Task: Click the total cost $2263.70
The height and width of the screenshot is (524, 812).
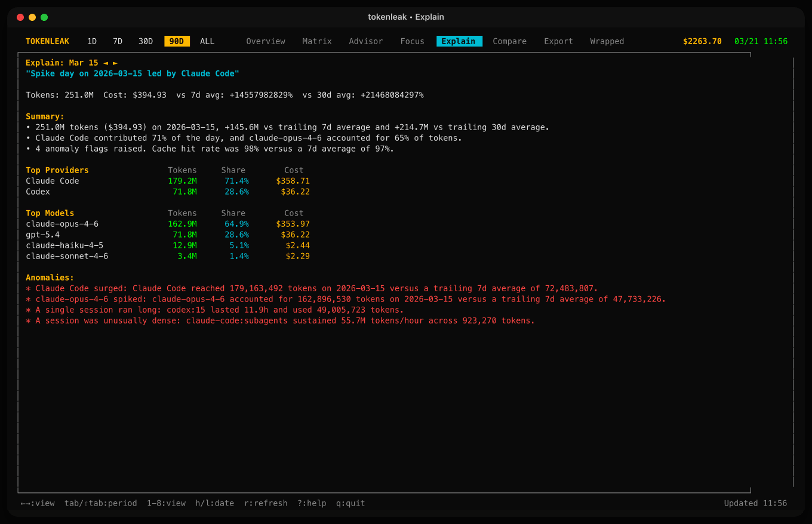Action: pyautogui.click(x=702, y=41)
